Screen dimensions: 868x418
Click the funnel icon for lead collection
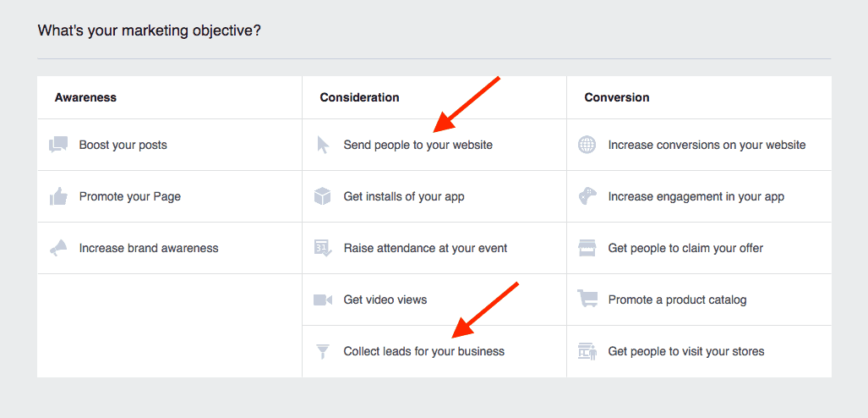pos(323,351)
